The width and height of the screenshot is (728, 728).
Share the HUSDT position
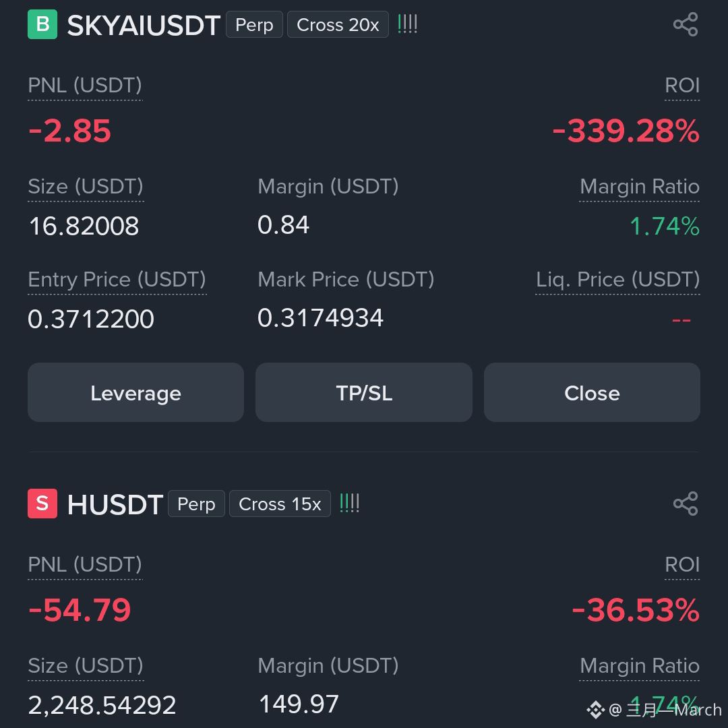[x=686, y=504]
